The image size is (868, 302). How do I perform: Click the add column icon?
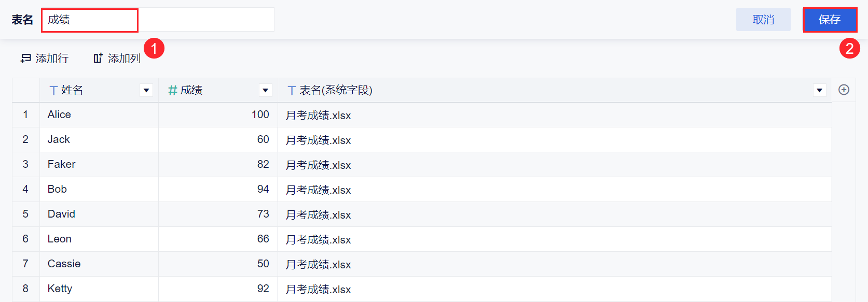click(x=98, y=59)
